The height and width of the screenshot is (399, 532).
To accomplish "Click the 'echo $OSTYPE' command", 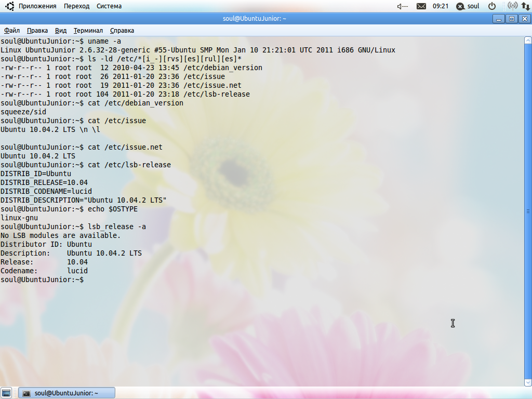I will [113, 209].
